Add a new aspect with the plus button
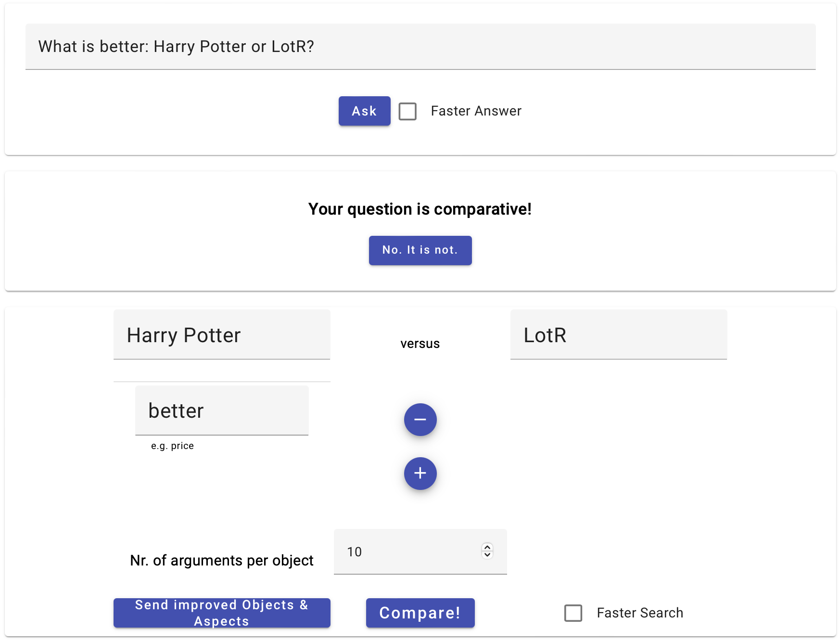The image size is (840, 642). point(420,474)
